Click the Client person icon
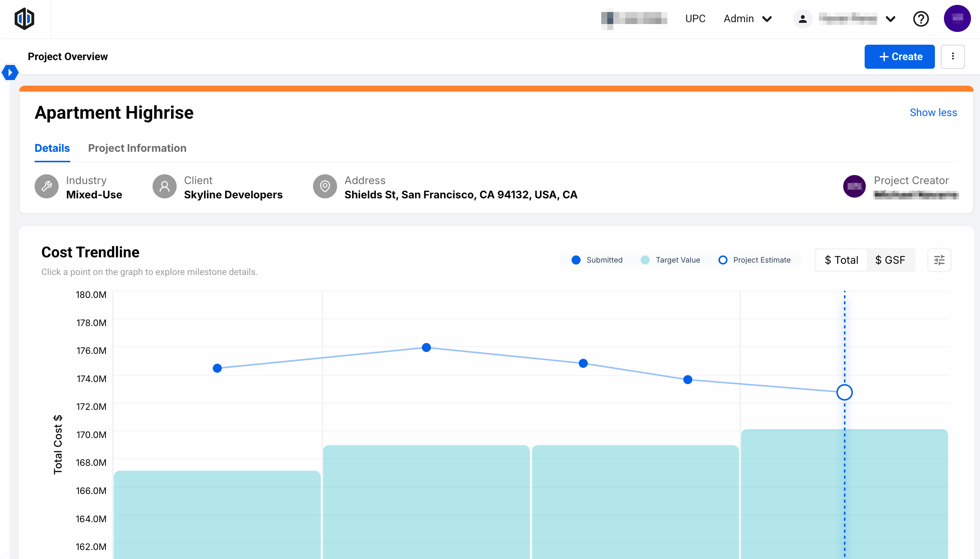 (164, 187)
